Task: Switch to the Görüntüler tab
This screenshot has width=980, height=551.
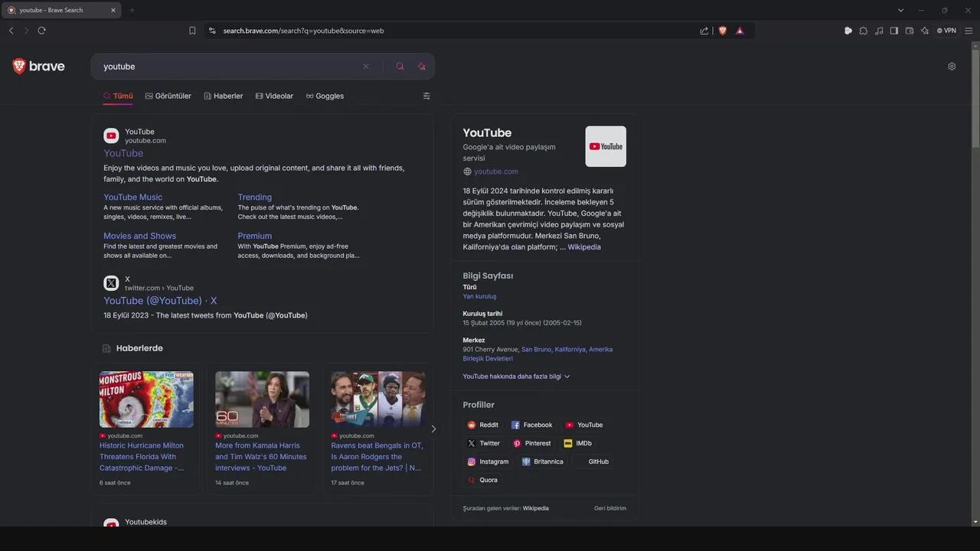Action: tap(168, 96)
